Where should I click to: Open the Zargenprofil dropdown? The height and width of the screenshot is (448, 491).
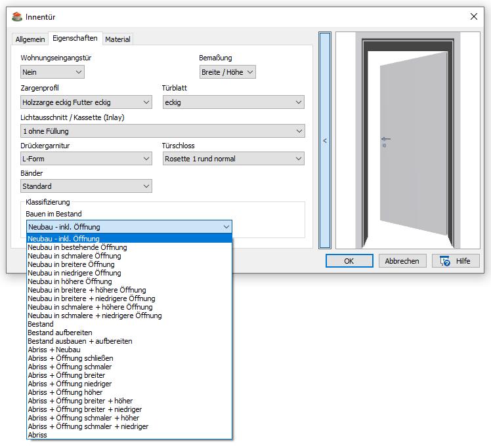(86, 102)
